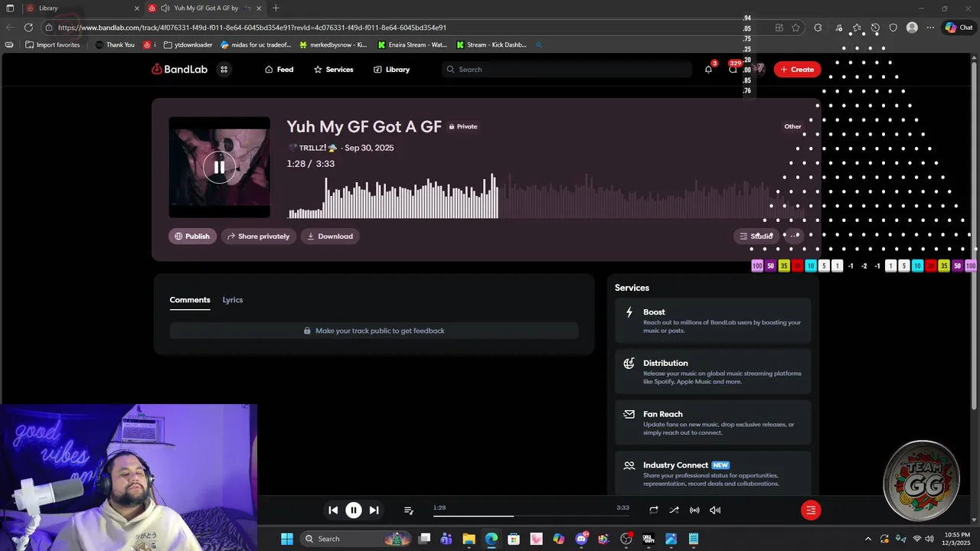Open browser essentials shield icon

(x=893, y=28)
